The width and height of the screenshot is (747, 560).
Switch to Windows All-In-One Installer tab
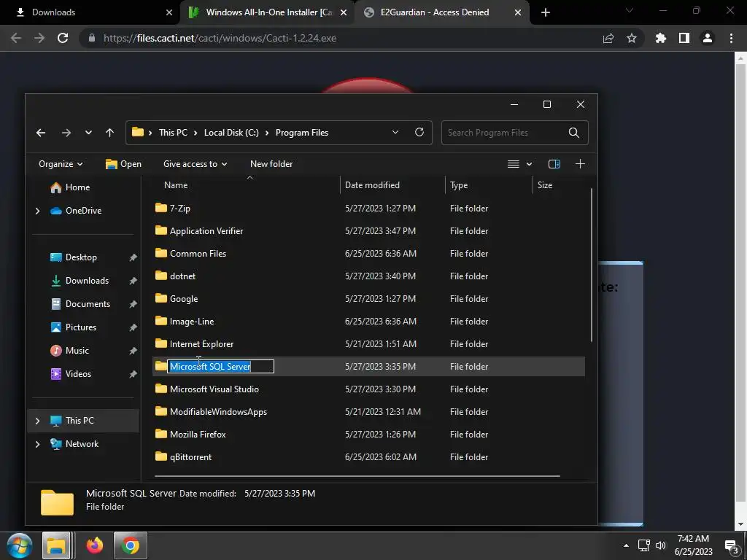[268, 12]
